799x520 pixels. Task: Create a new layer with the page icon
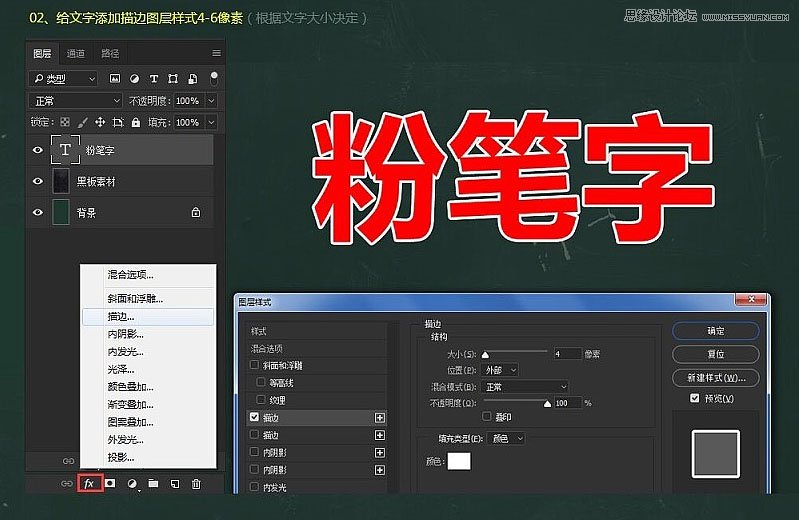tap(174, 483)
